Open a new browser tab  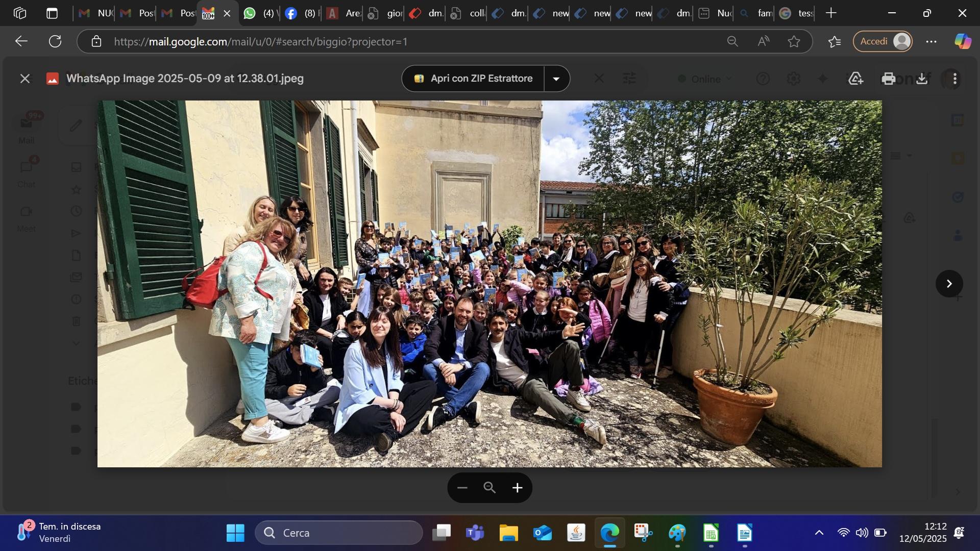tap(831, 13)
